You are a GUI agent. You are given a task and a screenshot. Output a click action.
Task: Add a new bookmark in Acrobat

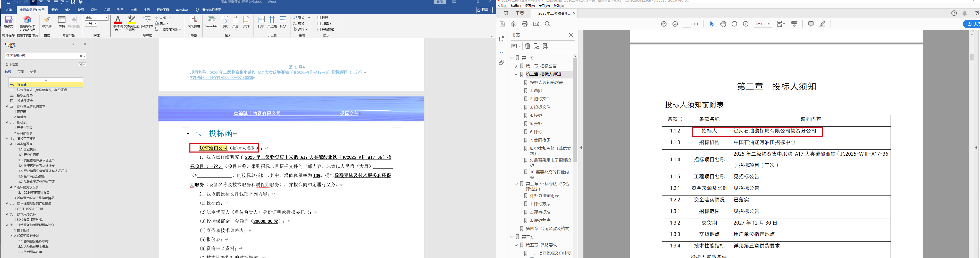[x=537, y=46]
